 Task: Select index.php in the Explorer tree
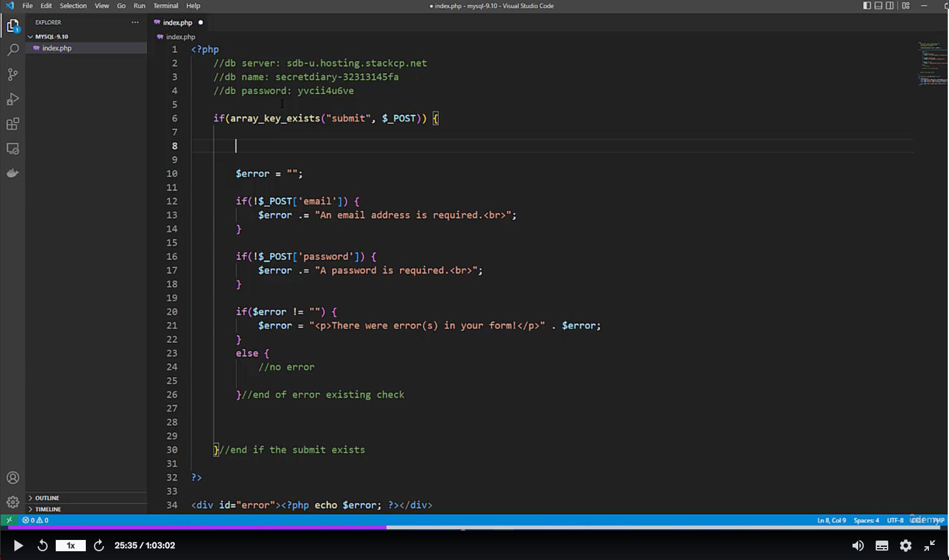(x=57, y=48)
